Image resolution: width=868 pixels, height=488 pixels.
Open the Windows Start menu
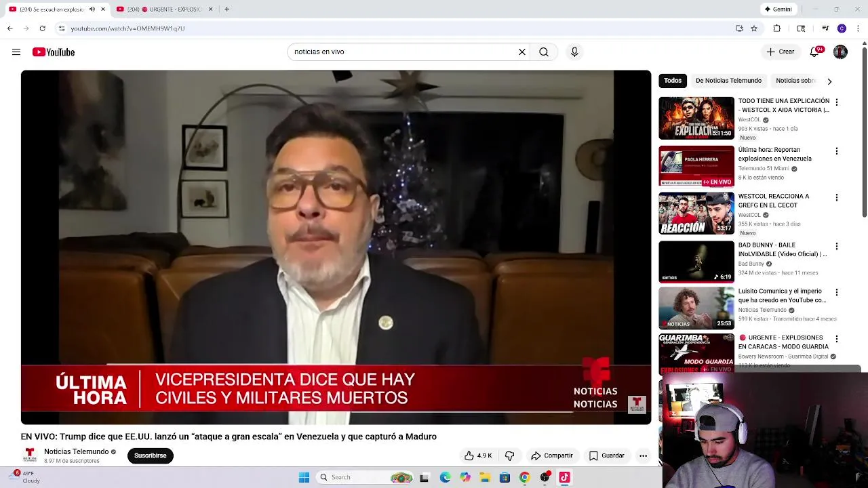point(304,477)
